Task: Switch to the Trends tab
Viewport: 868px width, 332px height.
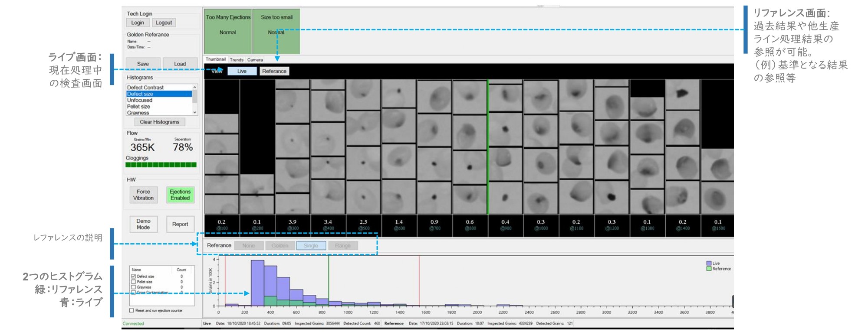Action: [x=237, y=60]
